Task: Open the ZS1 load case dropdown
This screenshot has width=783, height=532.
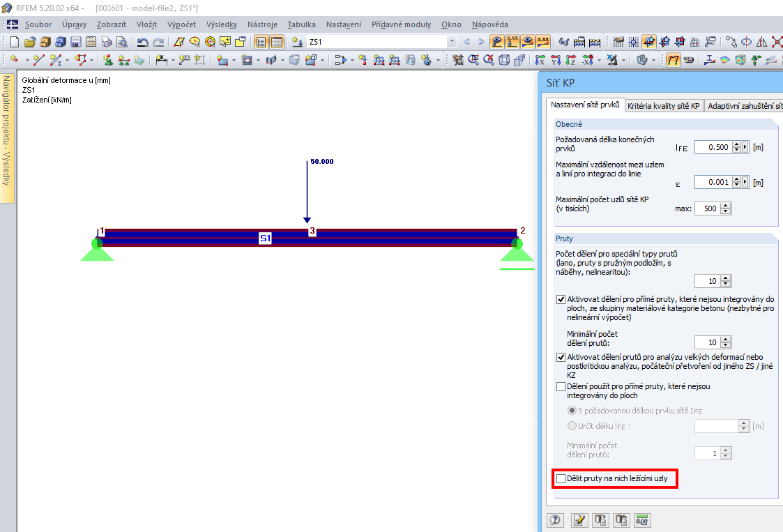Action: click(x=452, y=42)
